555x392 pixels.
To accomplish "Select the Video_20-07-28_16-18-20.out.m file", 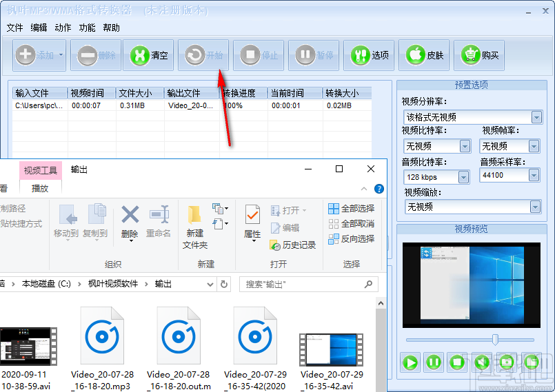I will (179, 349).
